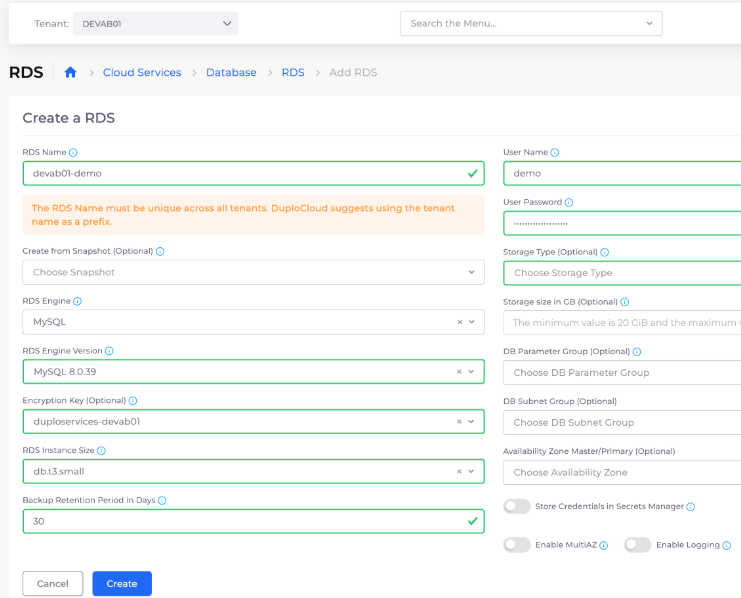Click the home icon in breadcrumb
Image resolution: width=741 pixels, height=598 pixels.
pyautogui.click(x=70, y=73)
